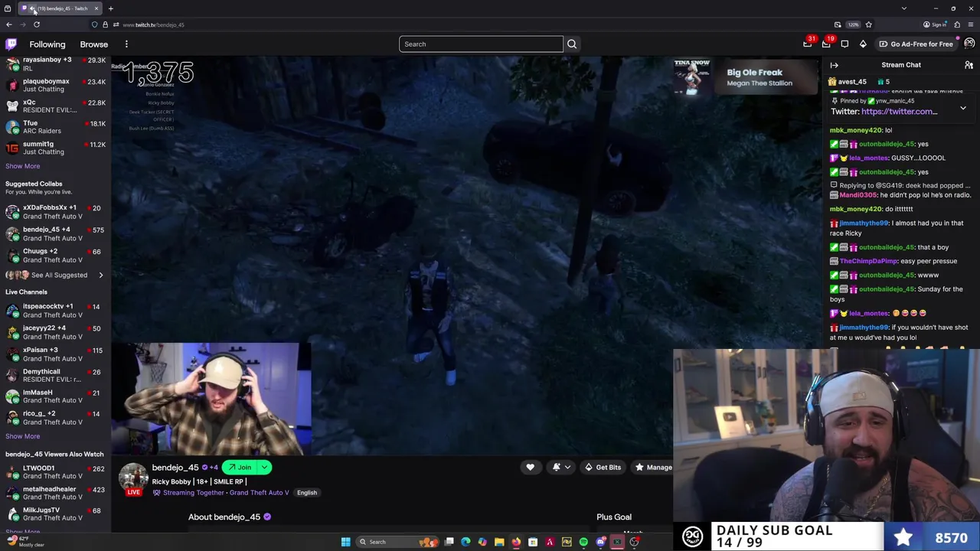Open Demythicall live channel

55,376
